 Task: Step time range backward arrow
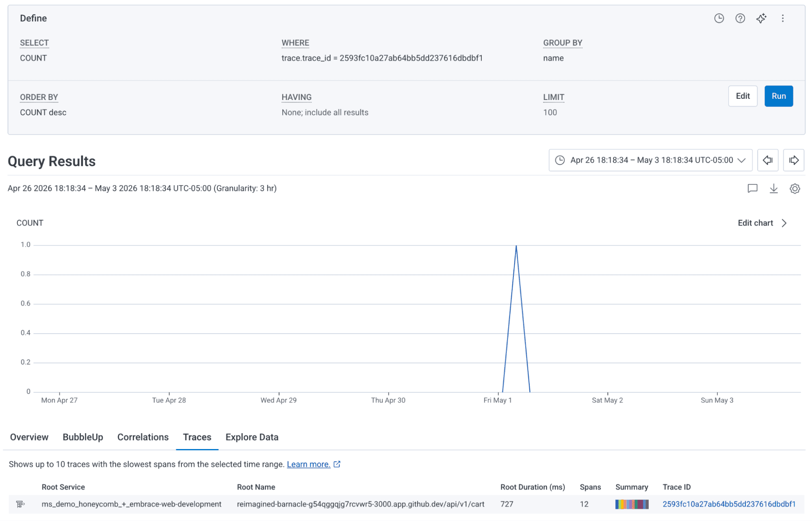coord(768,160)
